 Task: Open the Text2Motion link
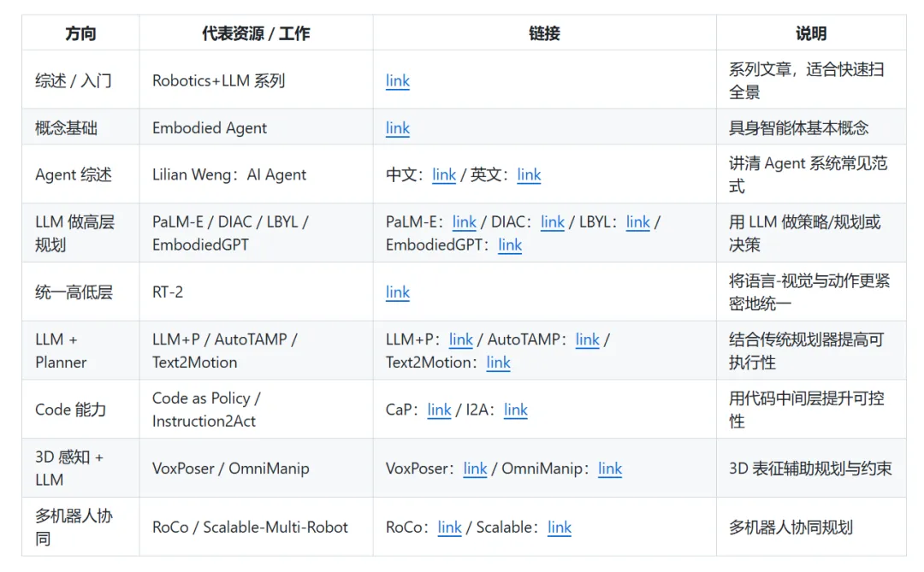click(498, 363)
